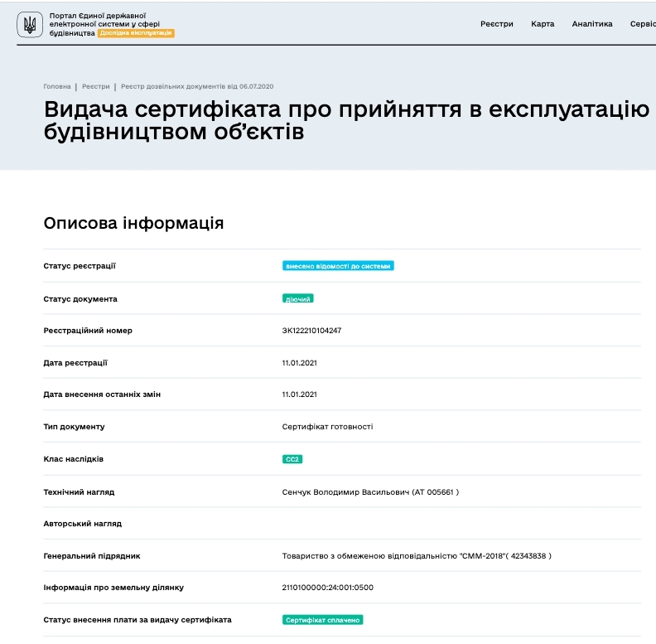Open the Сервіси menu item

tap(643, 24)
